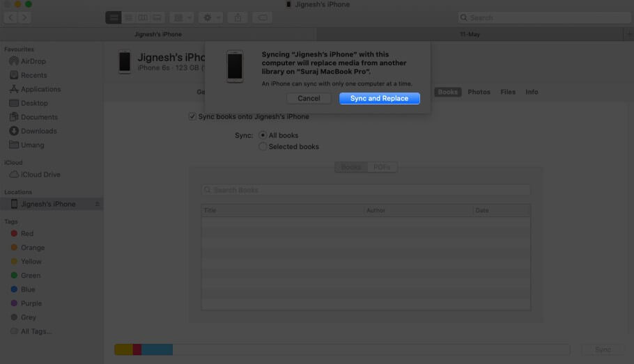This screenshot has width=634, height=364.
Task: Select the All books radio button
Action: [x=263, y=135]
